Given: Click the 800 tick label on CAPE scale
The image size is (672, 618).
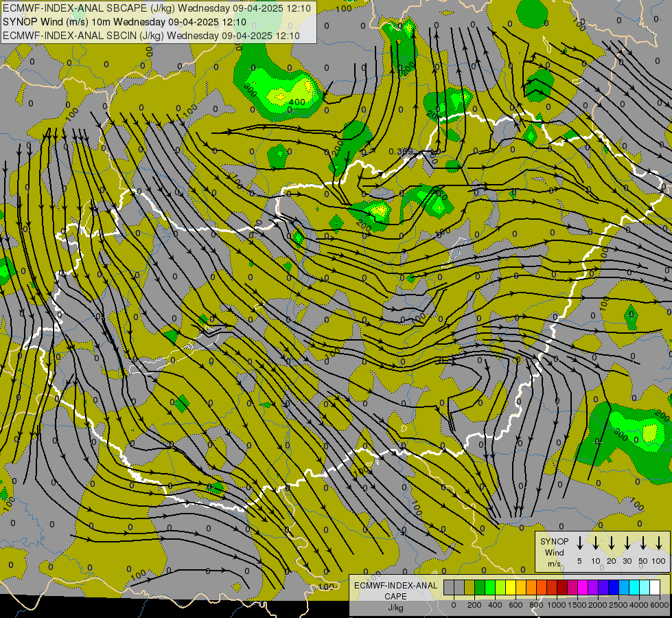Looking at the screenshot, I should [536, 605].
